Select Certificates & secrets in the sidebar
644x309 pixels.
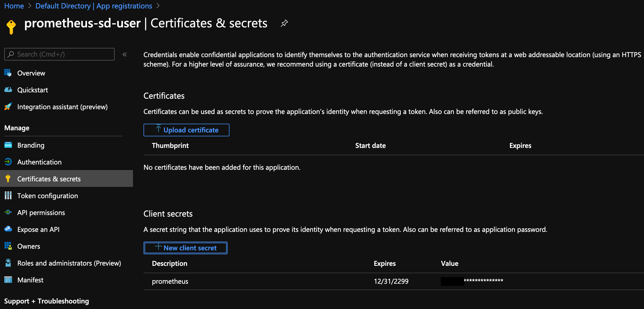[x=49, y=179]
